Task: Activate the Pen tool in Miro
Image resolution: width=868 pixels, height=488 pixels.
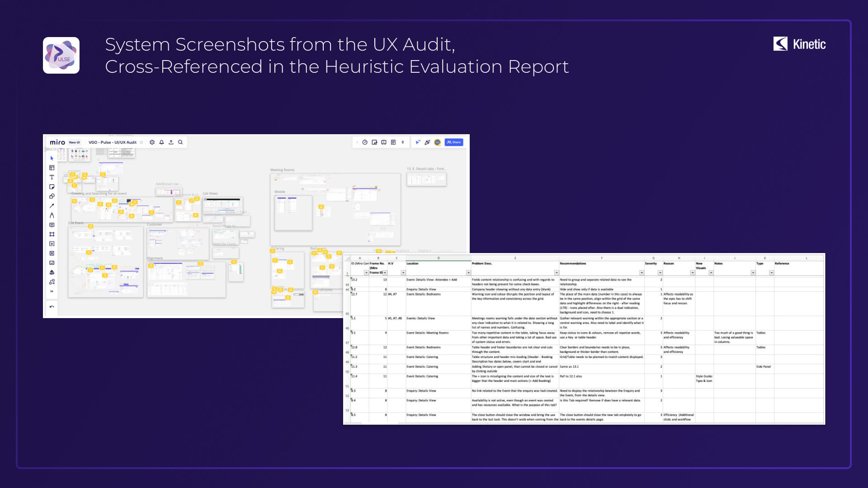Action: (52, 215)
